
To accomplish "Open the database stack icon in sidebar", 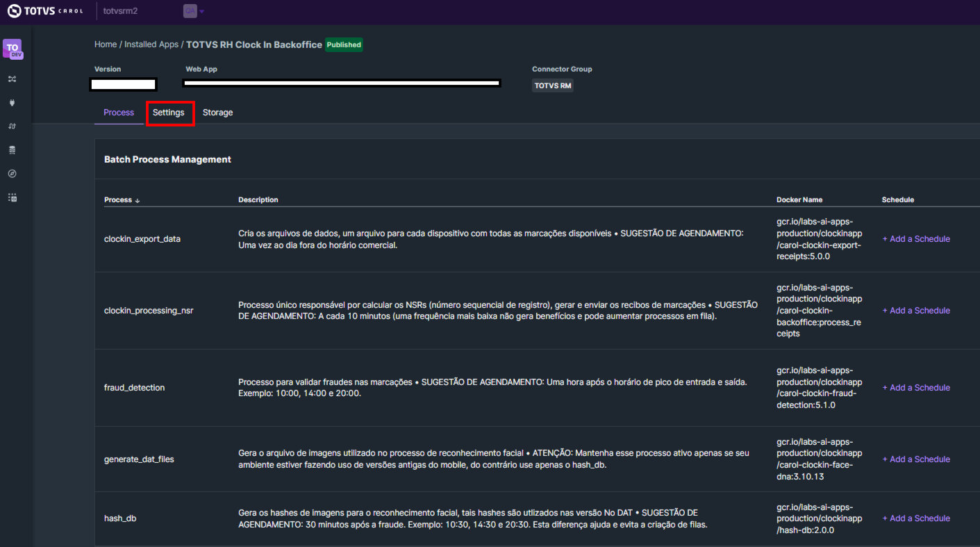I will 12,150.
